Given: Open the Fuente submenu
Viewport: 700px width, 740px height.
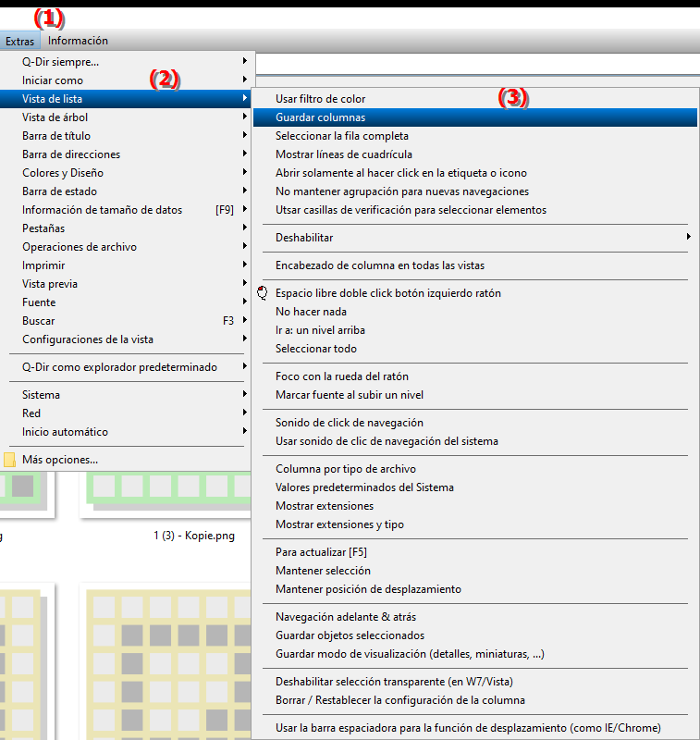Looking at the screenshot, I should (x=127, y=302).
